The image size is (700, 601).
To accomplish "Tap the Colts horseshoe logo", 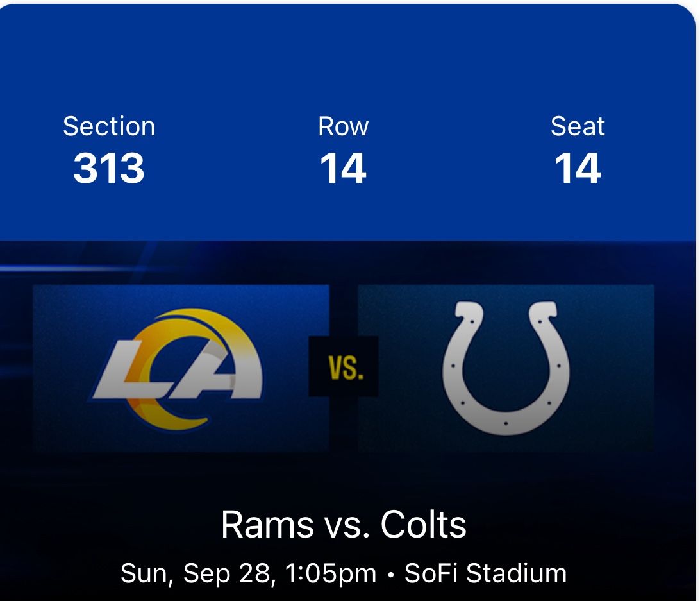I will tap(506, 369).
